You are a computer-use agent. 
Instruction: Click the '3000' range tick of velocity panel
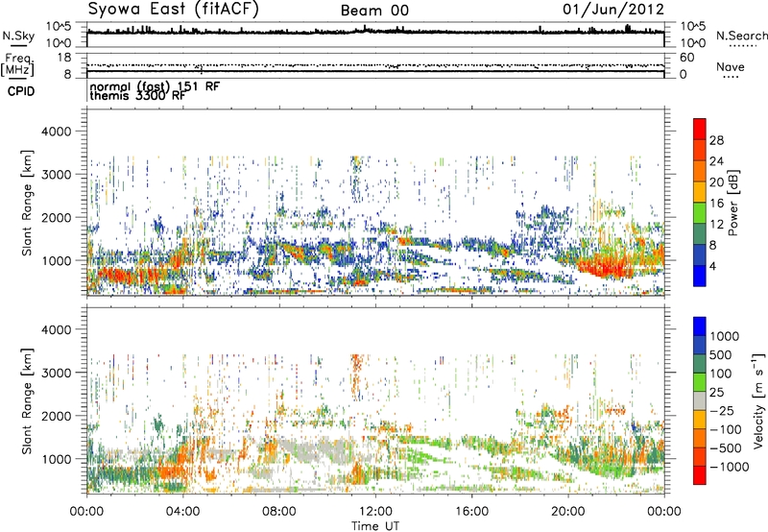[x=56, y=373]
